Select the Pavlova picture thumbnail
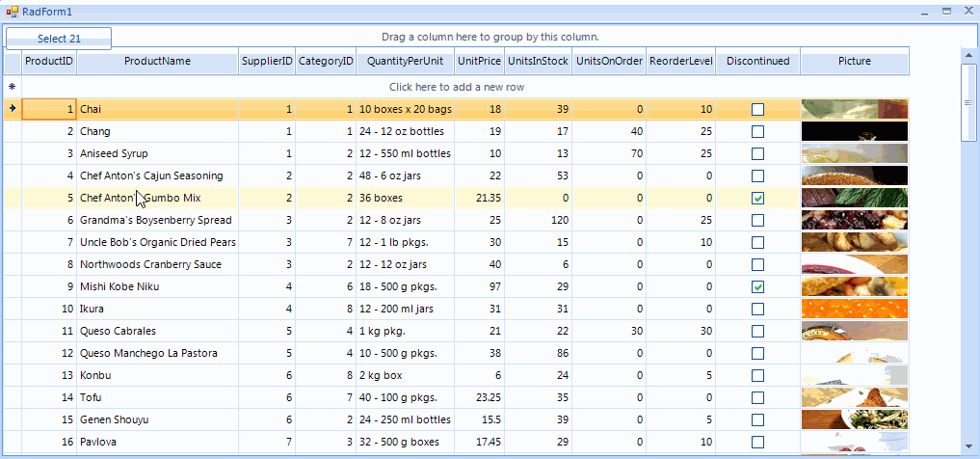Screen dimensions: 980x459 click(854, 442)
